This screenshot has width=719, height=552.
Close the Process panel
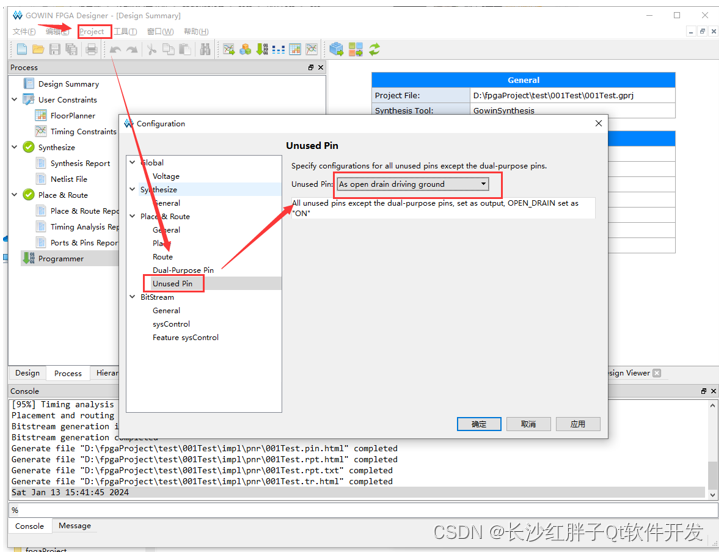[321, 67]
